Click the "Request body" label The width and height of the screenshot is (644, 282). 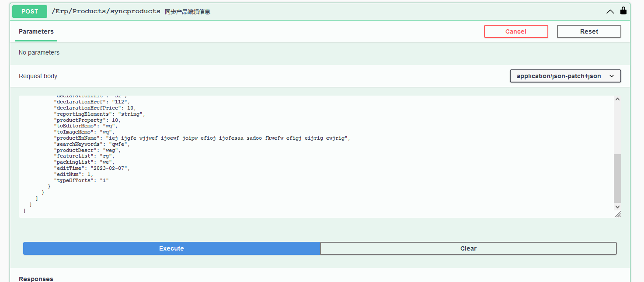point(38,76)
